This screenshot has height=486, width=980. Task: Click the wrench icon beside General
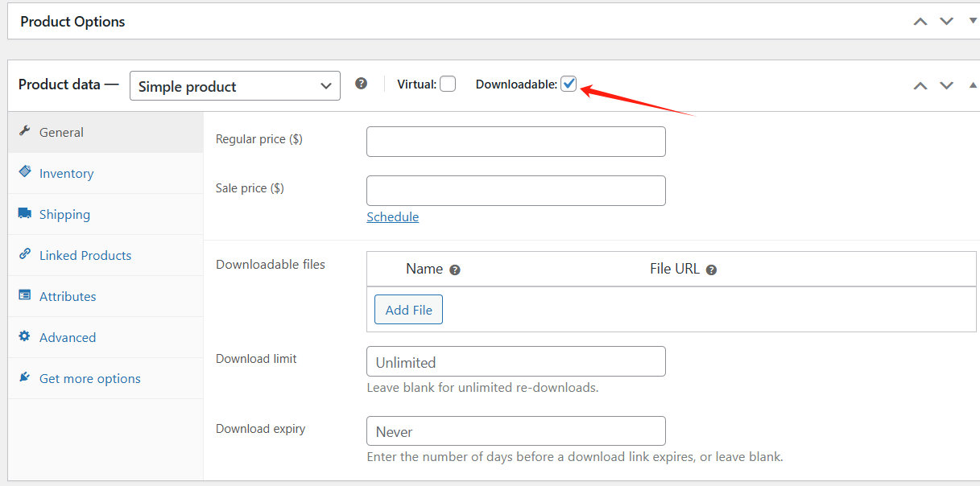pos(24,131)
